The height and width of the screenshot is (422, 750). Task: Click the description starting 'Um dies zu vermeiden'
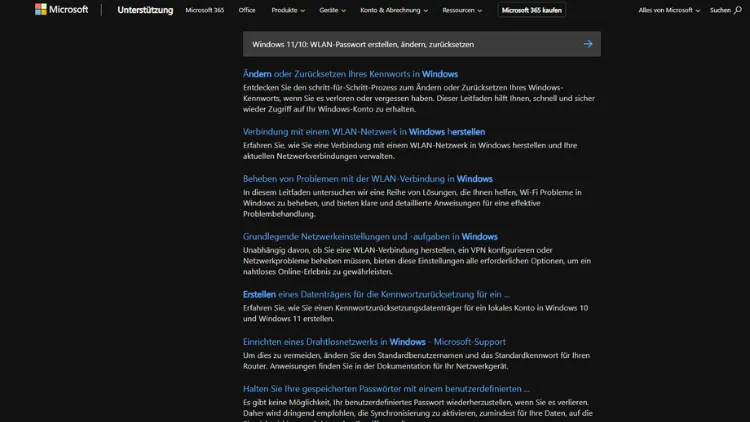[417, 361]
